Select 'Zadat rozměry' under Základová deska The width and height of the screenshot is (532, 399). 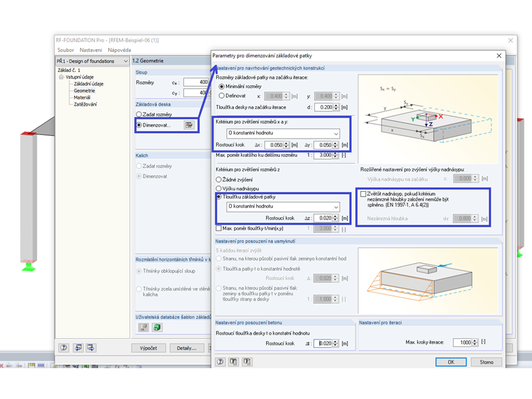(x=139, y=114)
